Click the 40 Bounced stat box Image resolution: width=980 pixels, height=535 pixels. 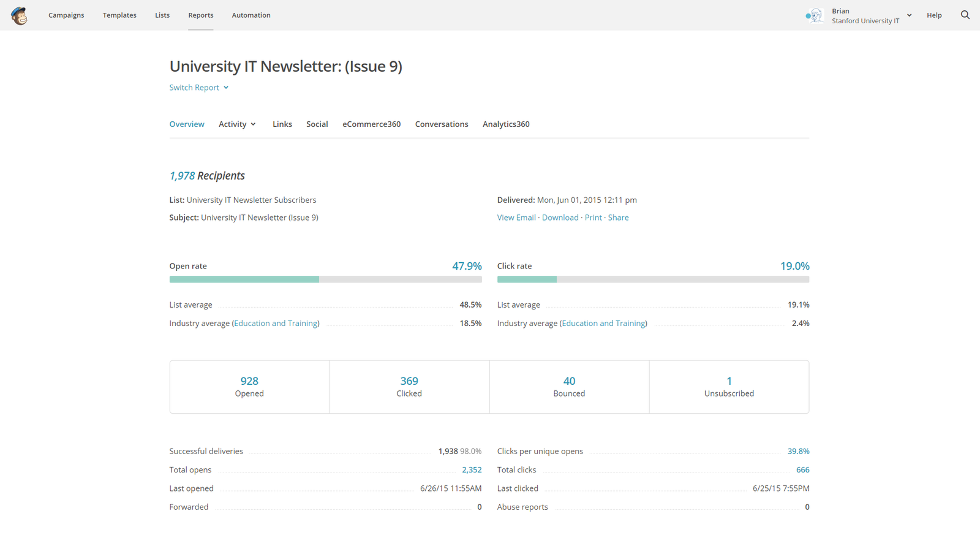(569, 387)
